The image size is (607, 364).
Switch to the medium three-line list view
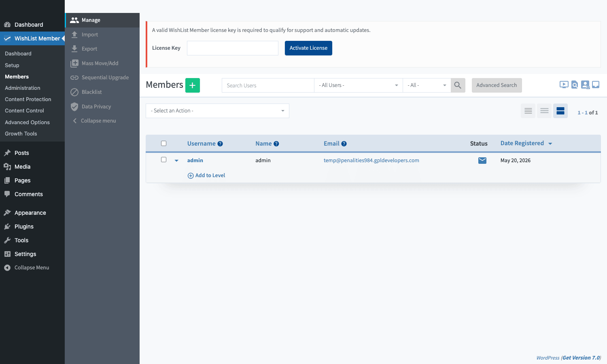click(x=544, y=111)
